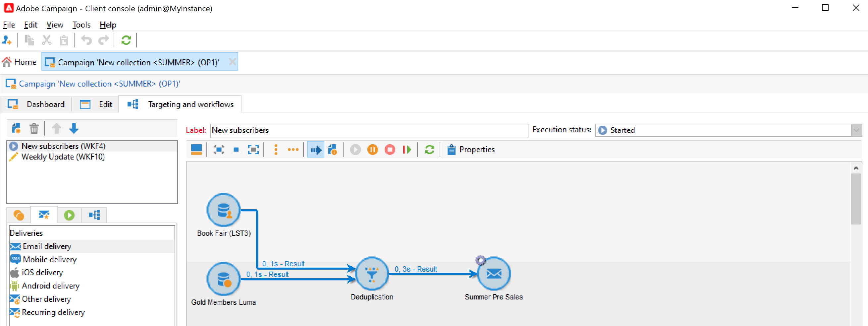The width and height of the screenshot is (868, 326).
Task: Create a new workflow in the list toolbar
Action: pyautogui.click(x=16, y=129)
